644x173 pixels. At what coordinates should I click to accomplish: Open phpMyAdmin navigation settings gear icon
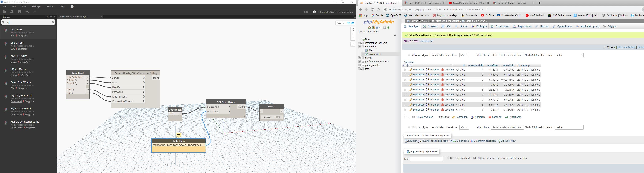click(x=385, y=28)
